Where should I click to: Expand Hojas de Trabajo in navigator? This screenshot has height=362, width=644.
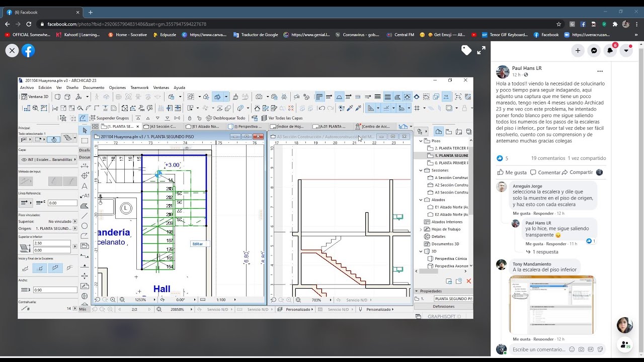coord(421,229)
